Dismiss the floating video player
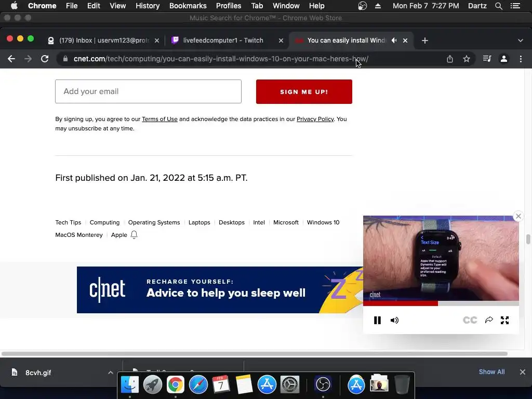532x399 pixels. click(518, 216)
